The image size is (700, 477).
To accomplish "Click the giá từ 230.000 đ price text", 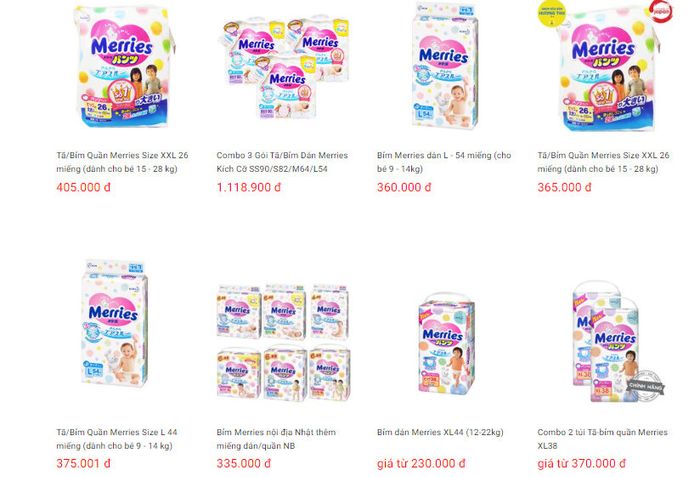I will 421,464.
